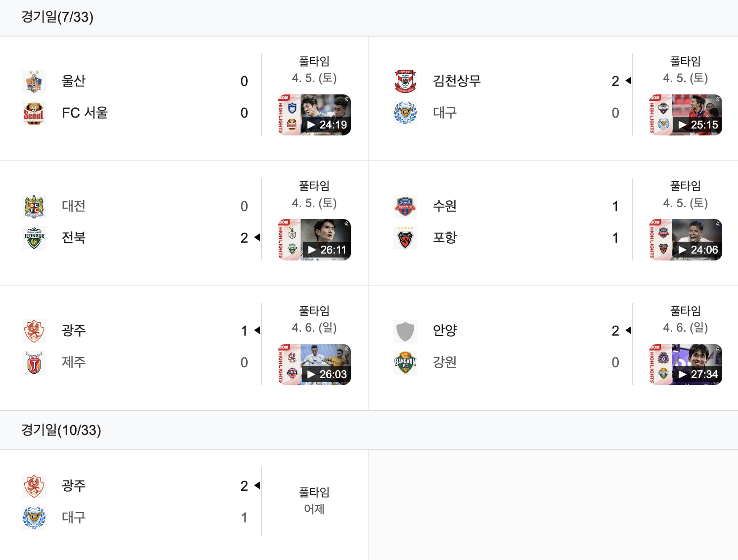Play the 26:11 Daejeon vs Jeonbuk highlight
Image resolution: width=738 pixels, height=560 pixels.
[x=314, y=240]
